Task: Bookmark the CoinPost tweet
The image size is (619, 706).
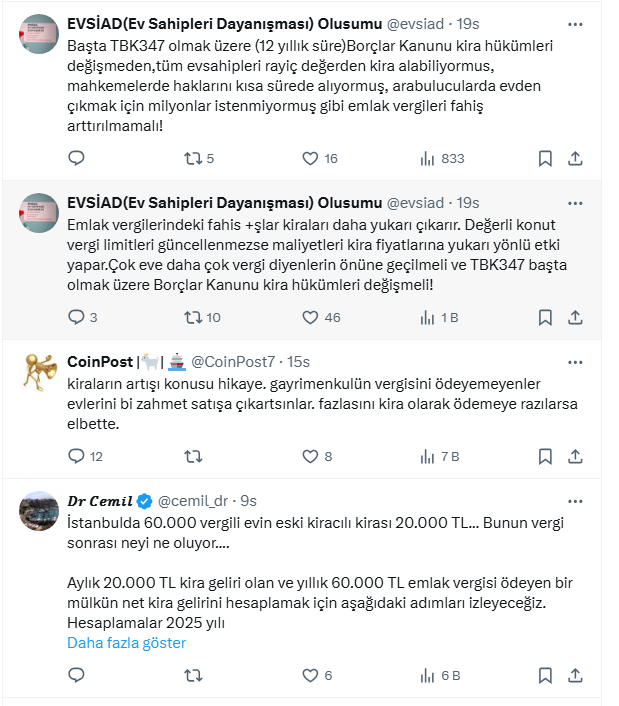Action: 545,456
